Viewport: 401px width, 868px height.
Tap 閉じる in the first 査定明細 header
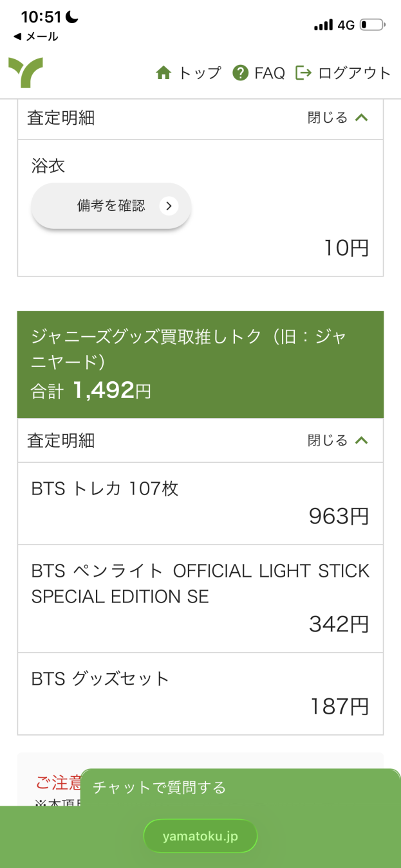click(328, 118)
